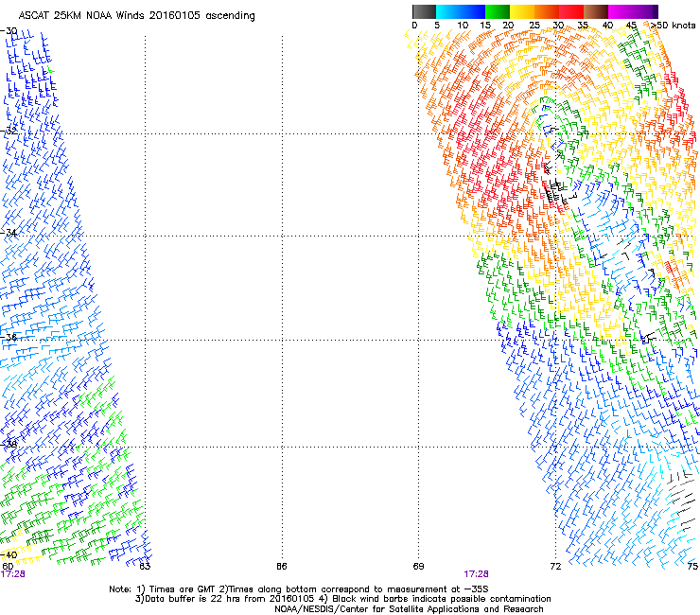Click the magenta 40-45 knots legend swatch
The image size is (700, 615).
tap(621, 11)
